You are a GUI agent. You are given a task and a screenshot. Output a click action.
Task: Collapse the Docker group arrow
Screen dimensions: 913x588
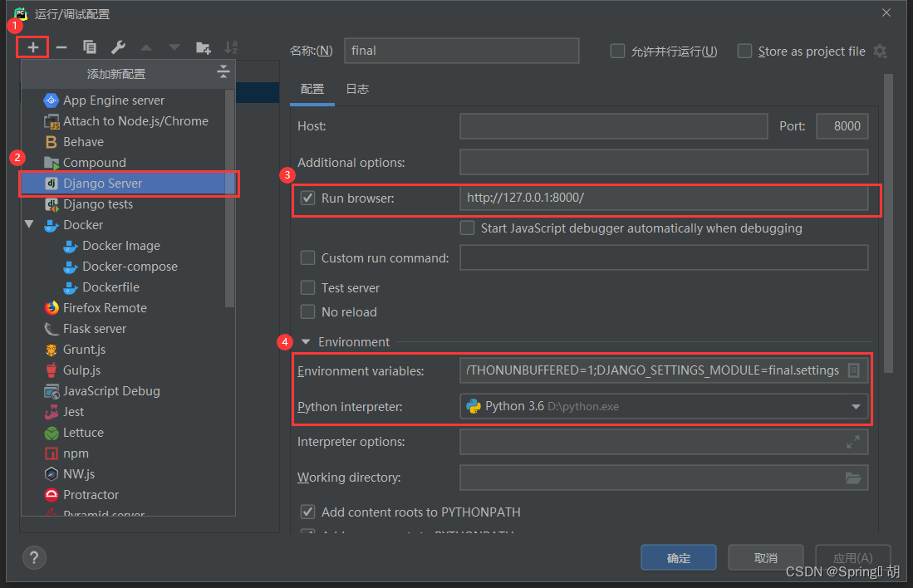click(29, 225)
